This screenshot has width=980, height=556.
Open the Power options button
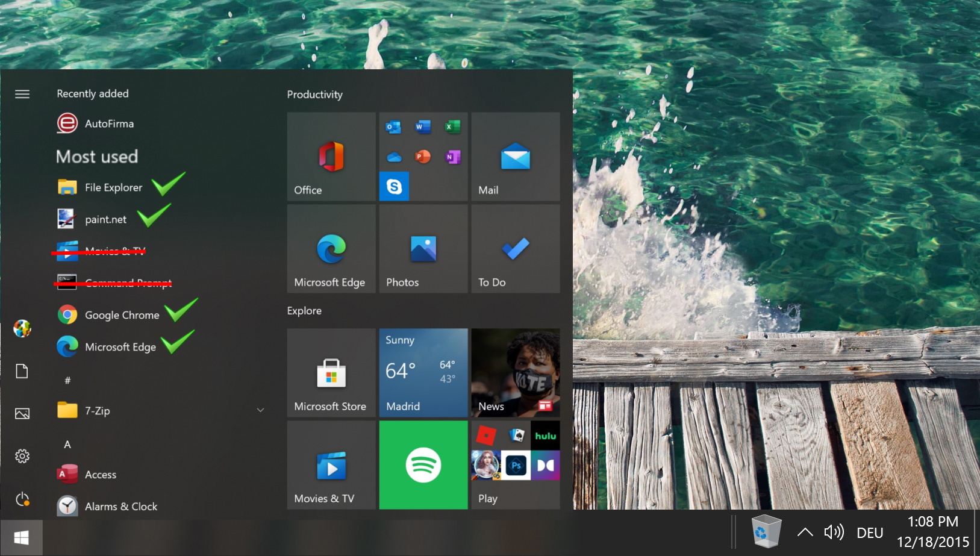(x=22, y=499)
